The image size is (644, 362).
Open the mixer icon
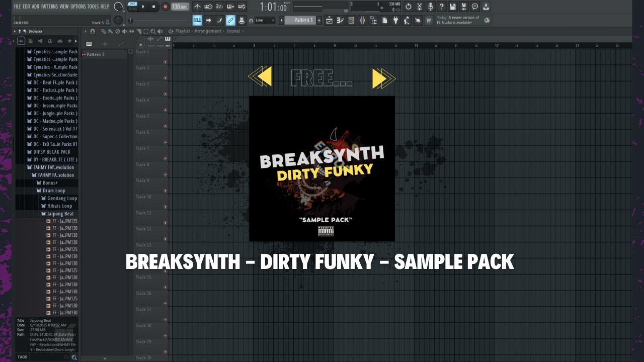(362, 20)
